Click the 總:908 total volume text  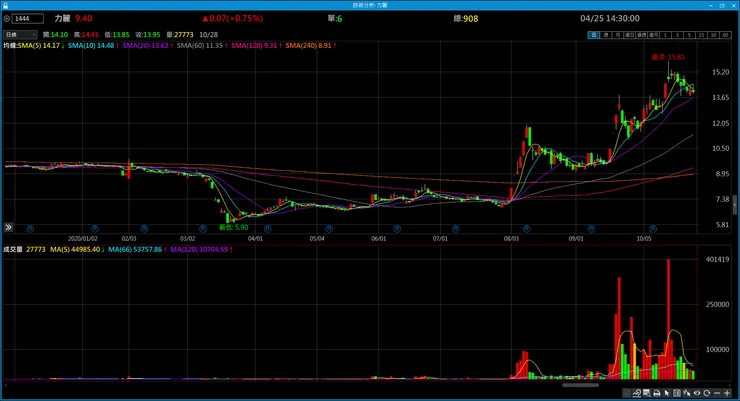[x=466, y=19]
